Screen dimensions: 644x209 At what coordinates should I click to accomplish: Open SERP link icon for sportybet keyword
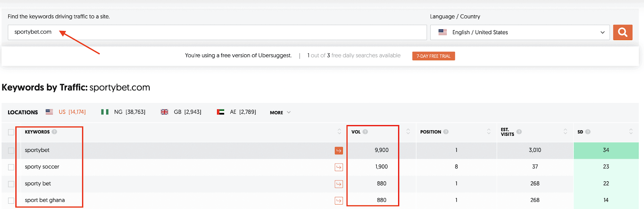pyautogui.click(x=339, y=150)
